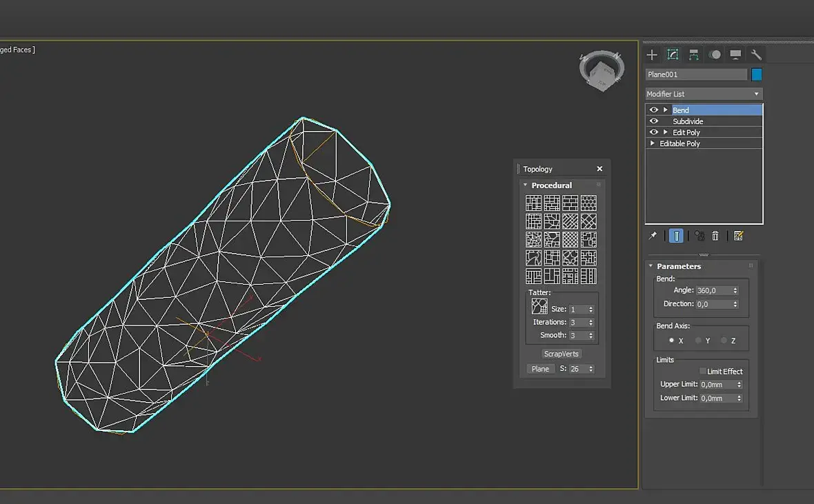Apply the rounded star pattern, fourth row third icon

click(570, 257)
